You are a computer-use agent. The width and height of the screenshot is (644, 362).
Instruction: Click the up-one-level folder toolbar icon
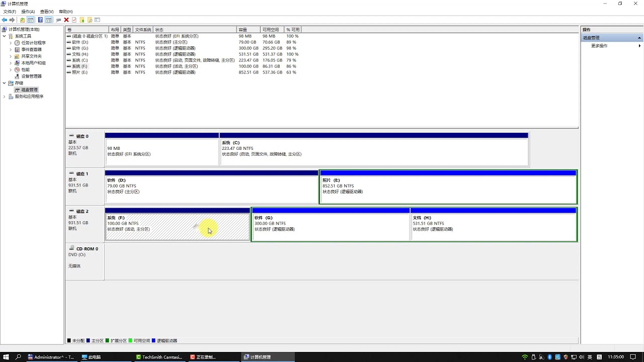pos(22,20)
